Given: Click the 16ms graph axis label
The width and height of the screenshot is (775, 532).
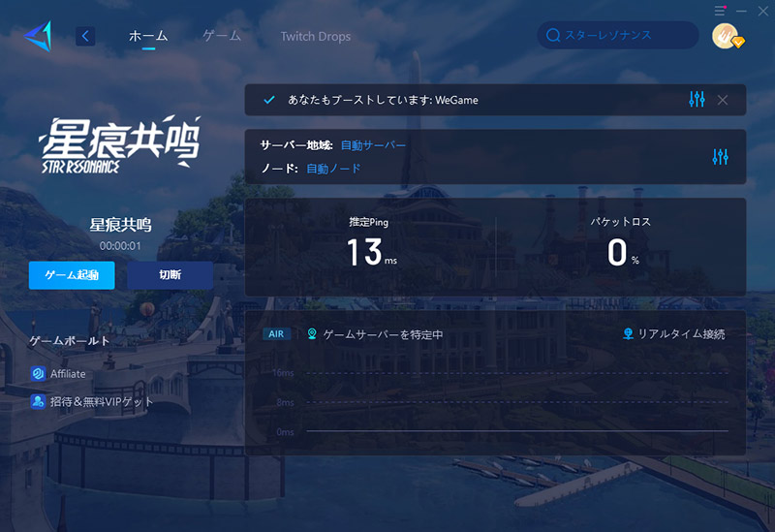Looking at the screenshot, I should tap(283, 373).
